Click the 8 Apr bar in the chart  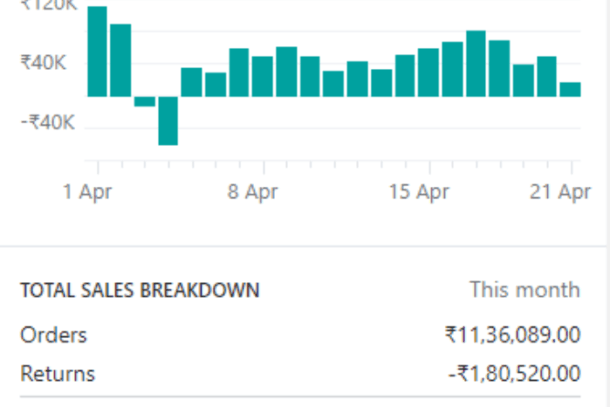(x=263, y=76)
